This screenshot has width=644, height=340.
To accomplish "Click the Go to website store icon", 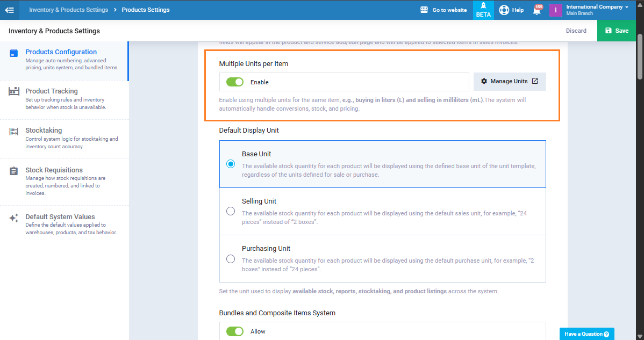I will click(x=424, y=10).
